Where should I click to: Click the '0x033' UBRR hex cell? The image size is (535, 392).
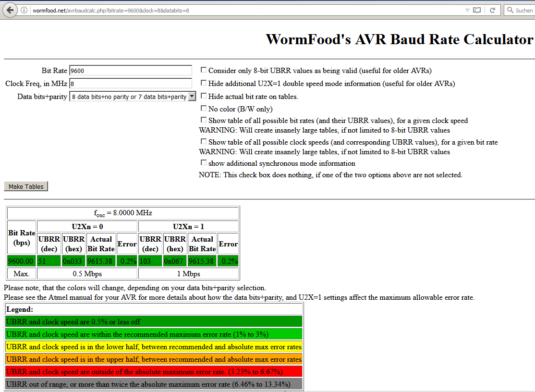[x=73, y=261]
